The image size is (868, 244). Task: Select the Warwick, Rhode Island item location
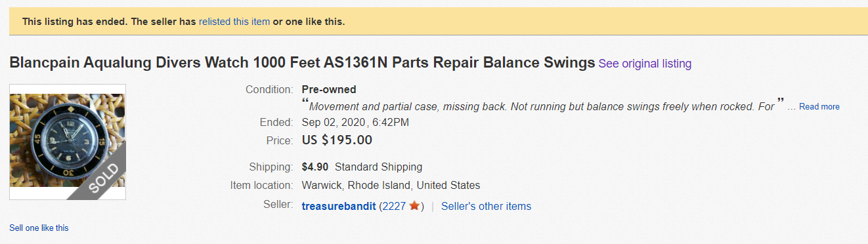pyautogui.click(x=391, y=185)
